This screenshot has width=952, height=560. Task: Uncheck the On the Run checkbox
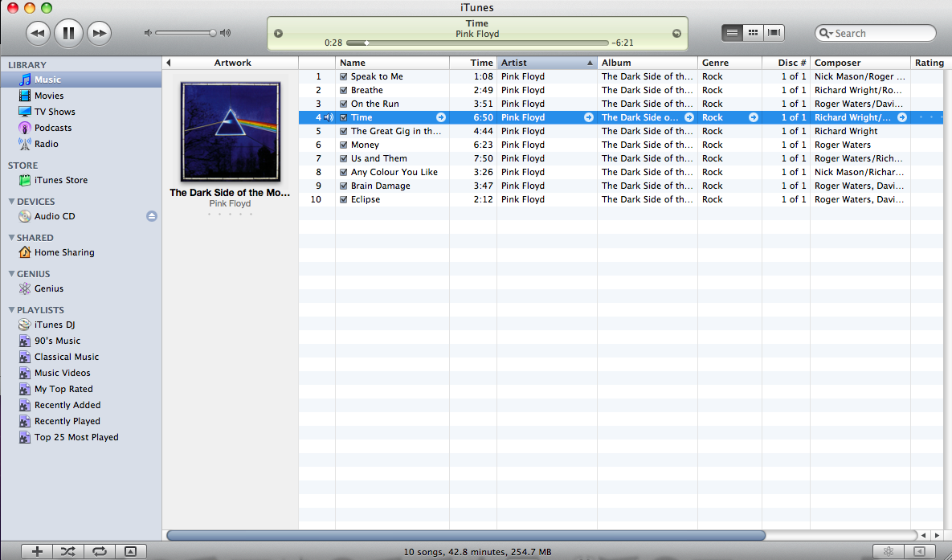(x=344, y=104)
